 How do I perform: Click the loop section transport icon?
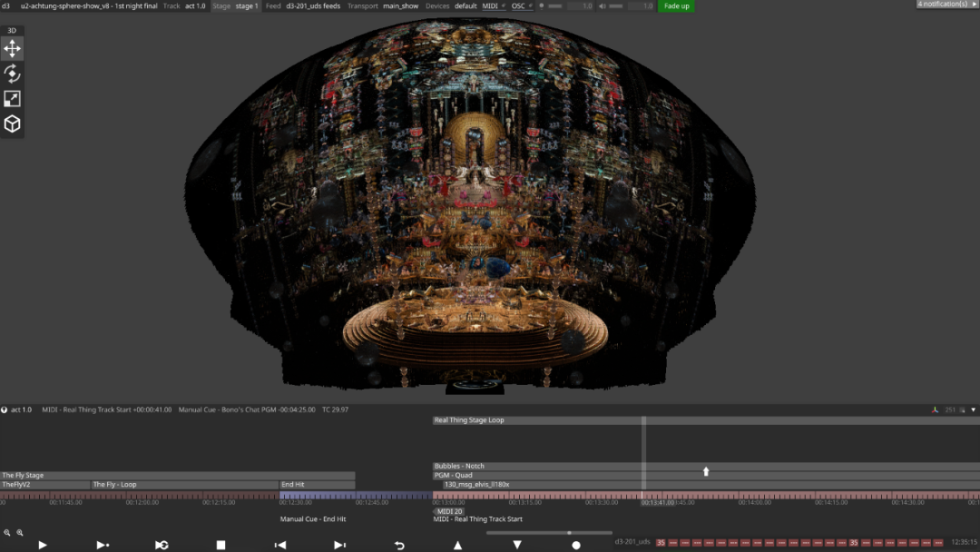point(162,545)
